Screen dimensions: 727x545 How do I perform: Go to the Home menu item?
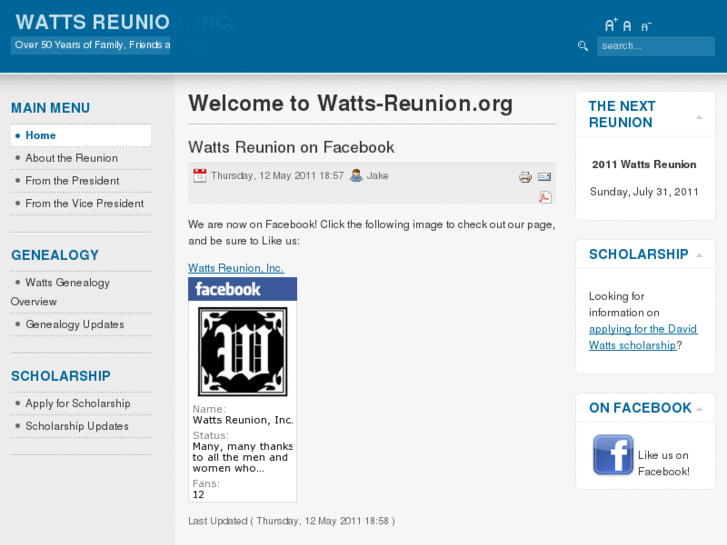81,135
